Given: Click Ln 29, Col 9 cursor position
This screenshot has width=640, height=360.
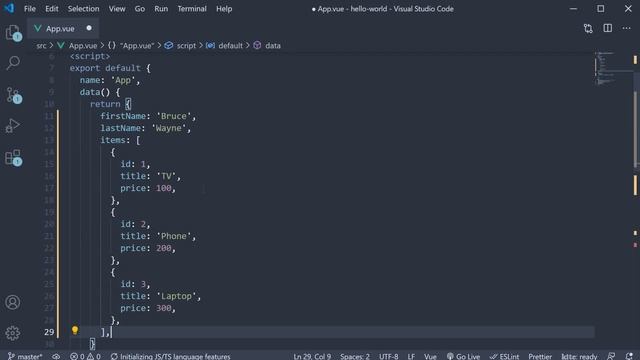Looking at the screenshot, I should click(x=312, y=356).
